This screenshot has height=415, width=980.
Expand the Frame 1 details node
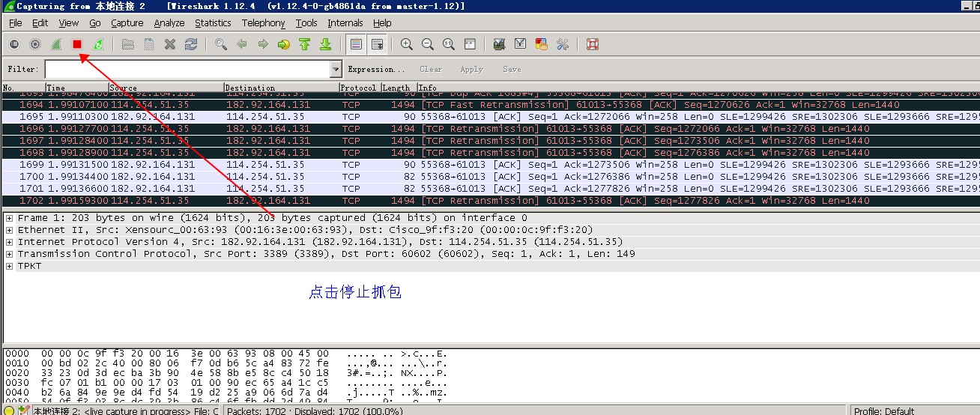coord(9,218)
